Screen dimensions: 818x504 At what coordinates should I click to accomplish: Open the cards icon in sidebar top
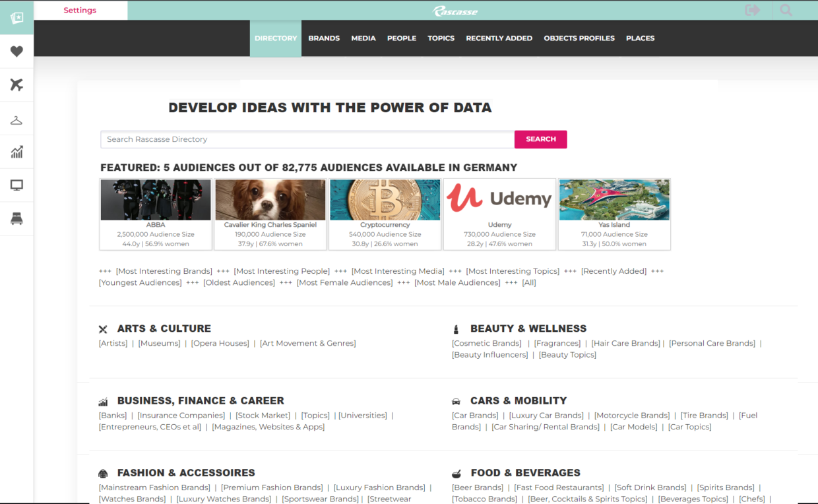(x=16, y=17)
